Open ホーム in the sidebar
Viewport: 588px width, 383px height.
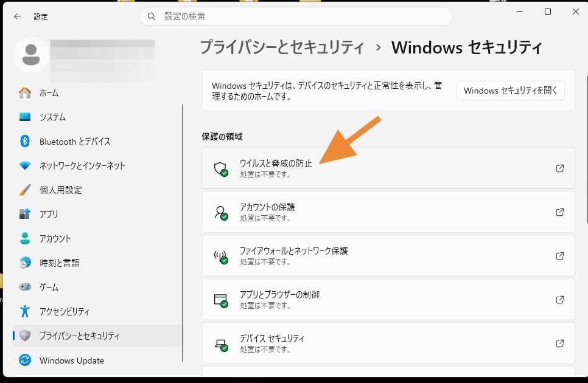pos(97,93)
